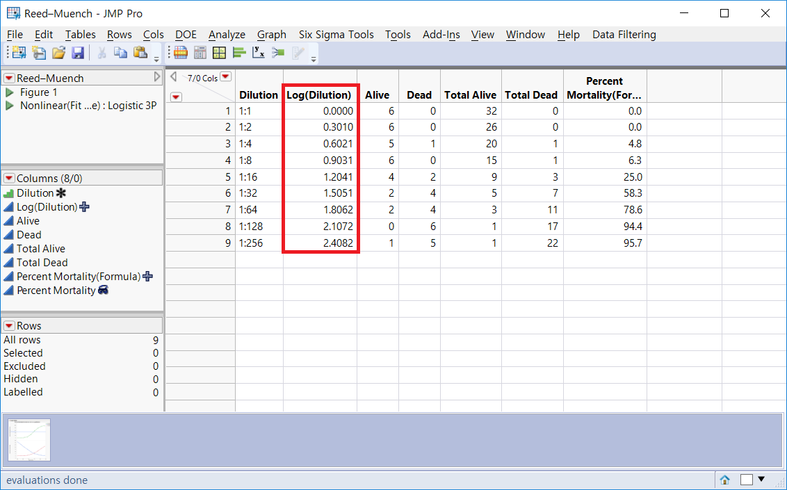Click the Cut scissors icon
The height and width of the screenshot is (490, 787).
tap(102, 53)
